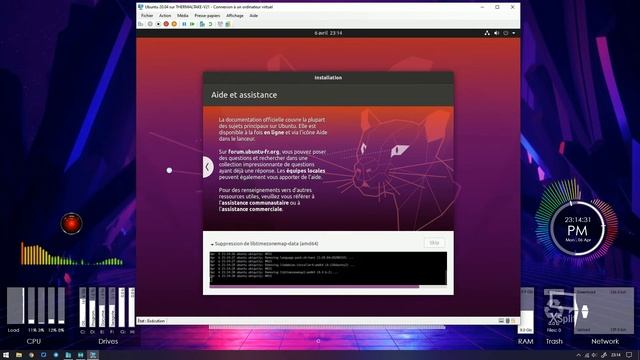This screenshot has width=640, height=360.
Task: Click the Windows taskbar volume icon
Action: (x=594, y=355)
